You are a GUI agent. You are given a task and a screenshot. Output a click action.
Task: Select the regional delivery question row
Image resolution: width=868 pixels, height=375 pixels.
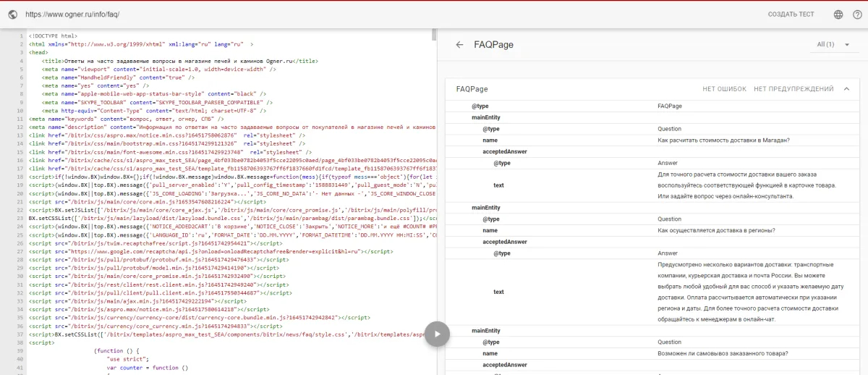pos(716,230)
